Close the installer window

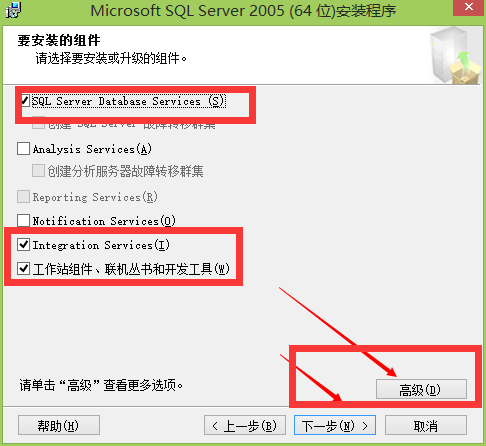pos(469,7)
